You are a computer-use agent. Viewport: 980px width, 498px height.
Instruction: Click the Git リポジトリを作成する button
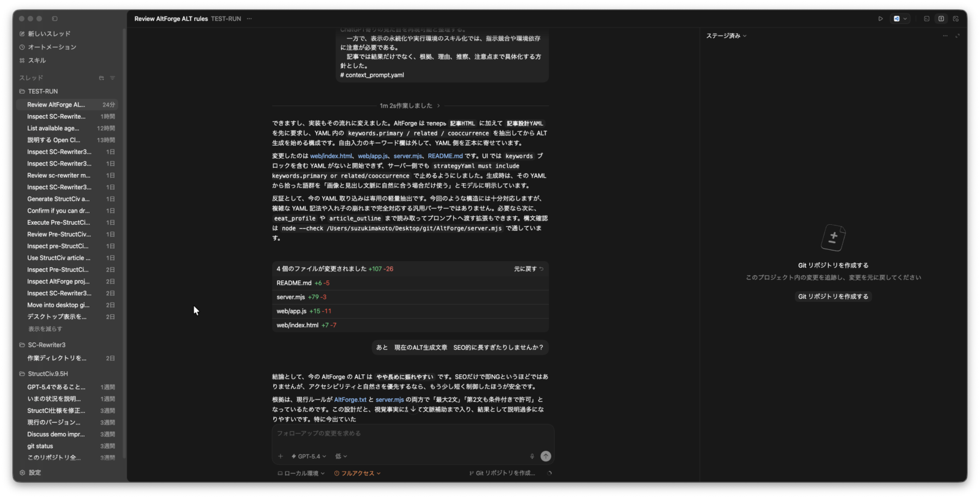833,296
